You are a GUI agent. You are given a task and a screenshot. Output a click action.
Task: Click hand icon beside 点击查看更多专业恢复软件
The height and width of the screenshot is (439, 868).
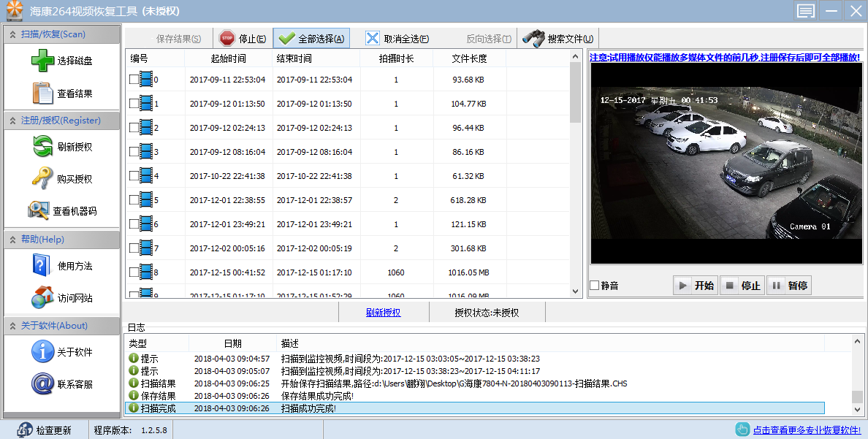pyautogui.click(x=742, y=429)
